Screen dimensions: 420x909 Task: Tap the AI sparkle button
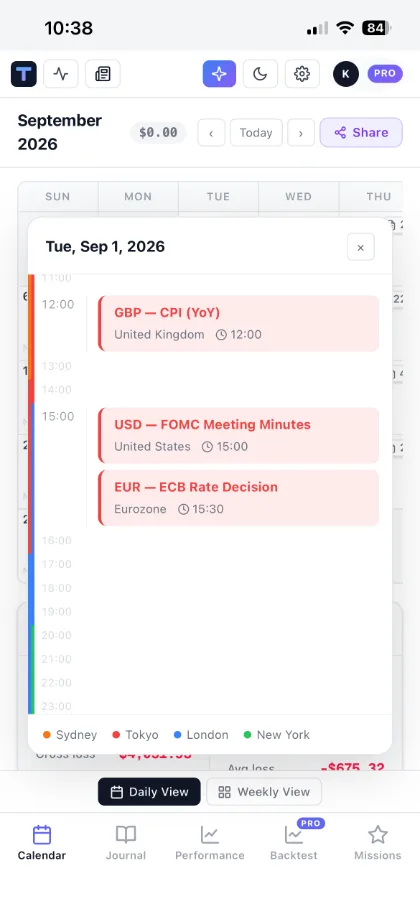(x=219, y=74)
